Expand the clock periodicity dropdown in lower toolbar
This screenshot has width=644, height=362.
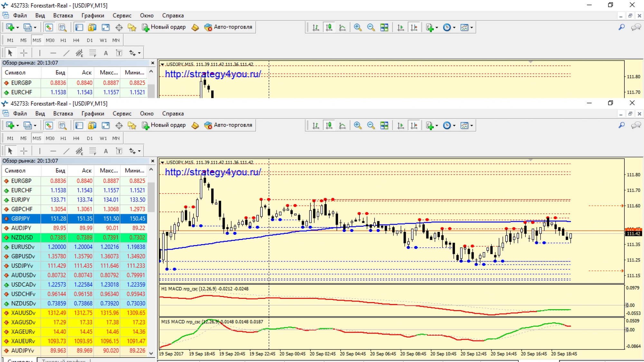click(454, 126)
